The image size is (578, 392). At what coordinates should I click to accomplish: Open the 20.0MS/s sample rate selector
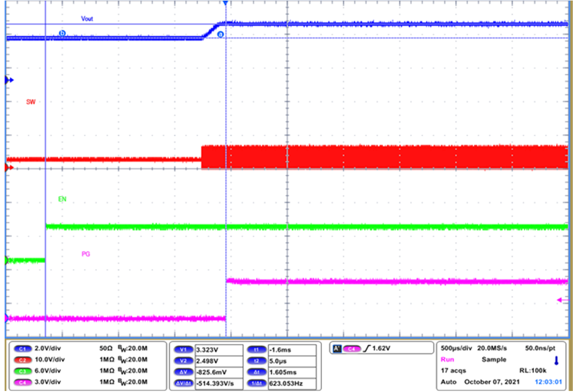[492, 348]
